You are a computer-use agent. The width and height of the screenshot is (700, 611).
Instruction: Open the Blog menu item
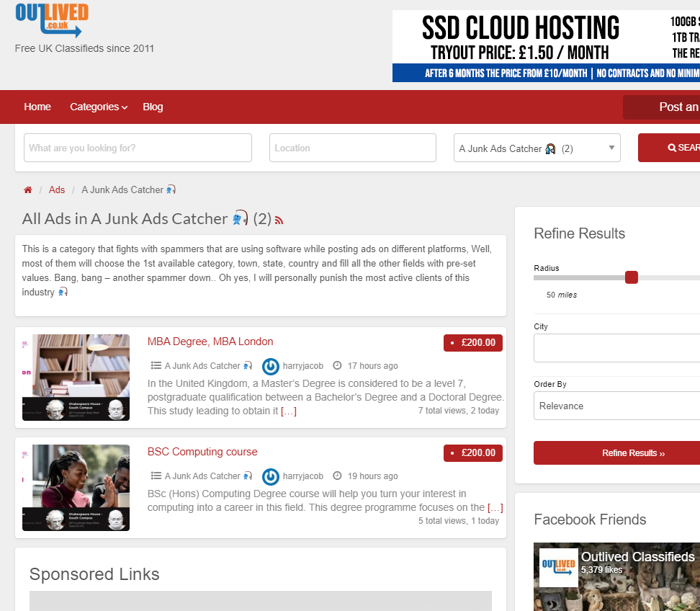point(153,107)
